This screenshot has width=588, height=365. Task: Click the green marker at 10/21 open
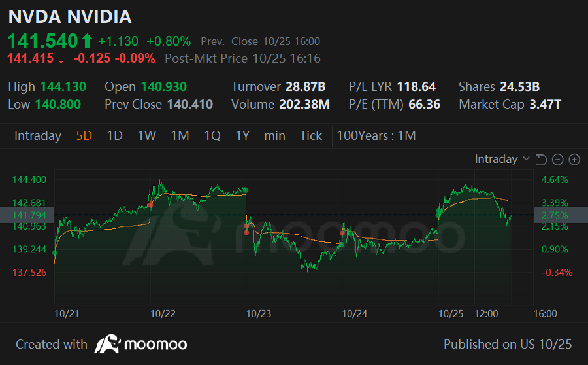coord(55,252)
